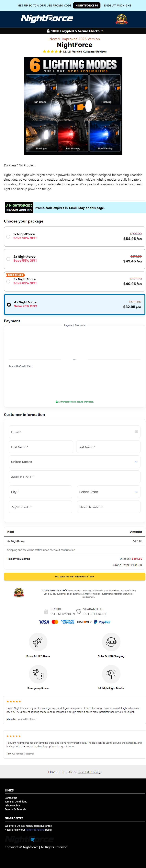Open See Our FAQs link

point(90,772)
